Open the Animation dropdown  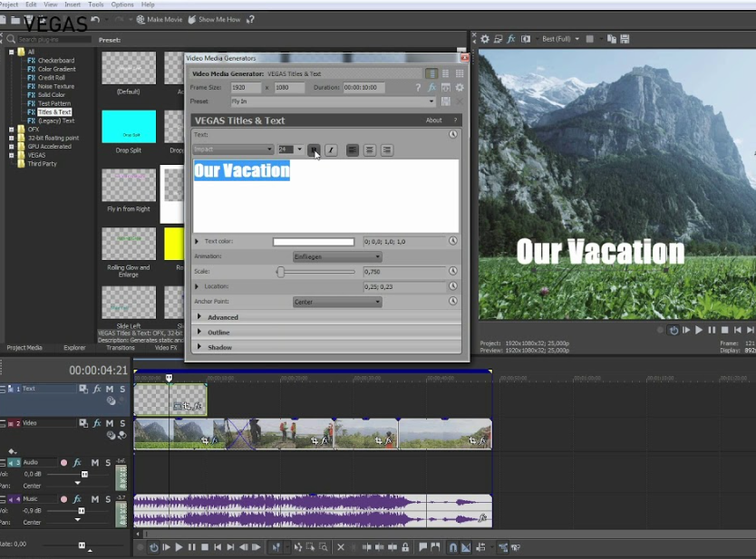(x=337, y=257)
